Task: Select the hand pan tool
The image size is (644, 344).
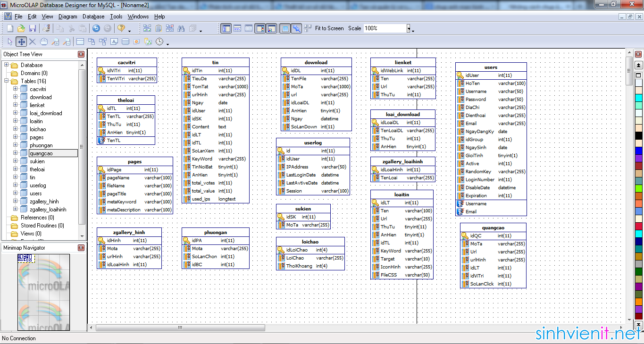Action: click(44, 42)
